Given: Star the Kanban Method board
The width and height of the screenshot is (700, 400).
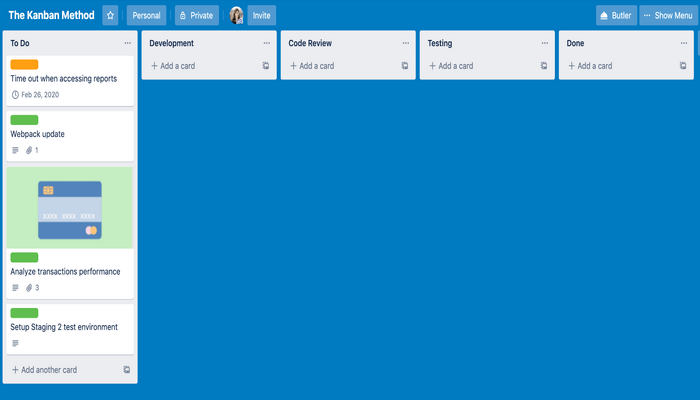Looking at the screenshot, I should [x=110, y=16].
